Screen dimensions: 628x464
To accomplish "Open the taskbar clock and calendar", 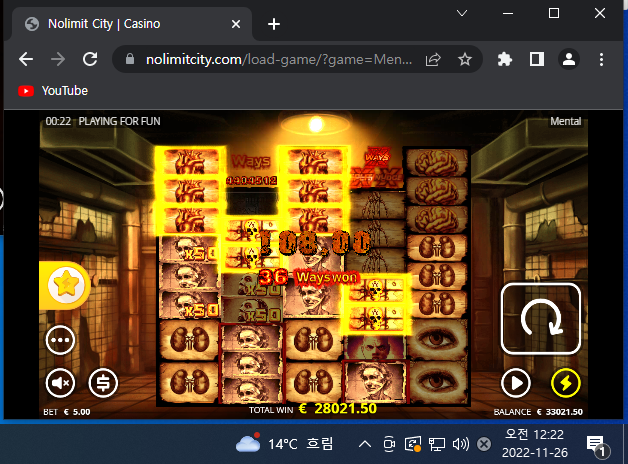I will pyautogui.click(x=535, y=444).
